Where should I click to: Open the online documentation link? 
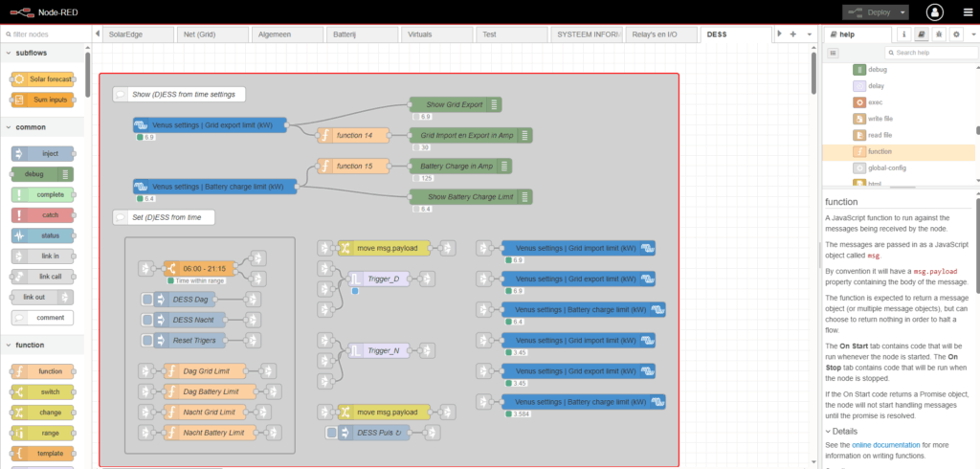885,445
